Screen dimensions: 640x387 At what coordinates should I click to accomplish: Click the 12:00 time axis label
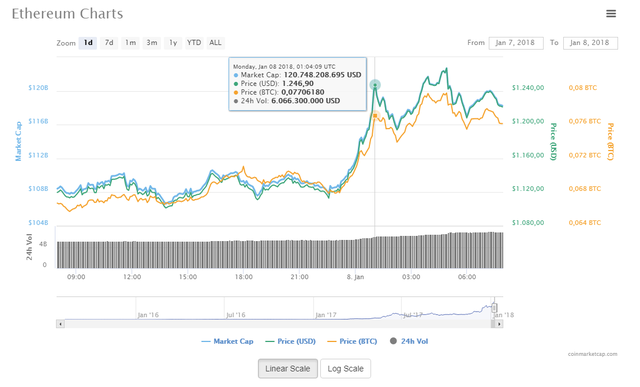132,277
